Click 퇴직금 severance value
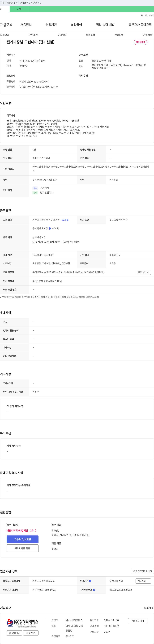154x644 pixels. (x=113, y=263)
